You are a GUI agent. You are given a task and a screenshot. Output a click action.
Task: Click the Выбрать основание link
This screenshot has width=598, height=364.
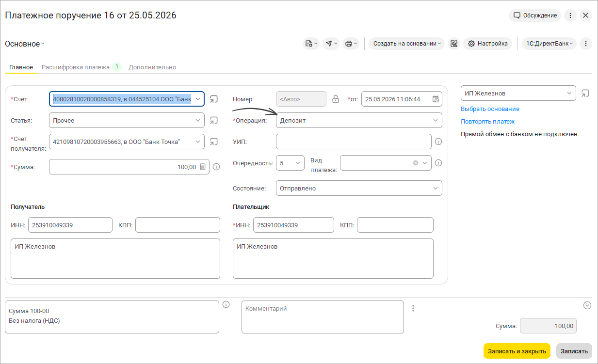coord(490,109)
